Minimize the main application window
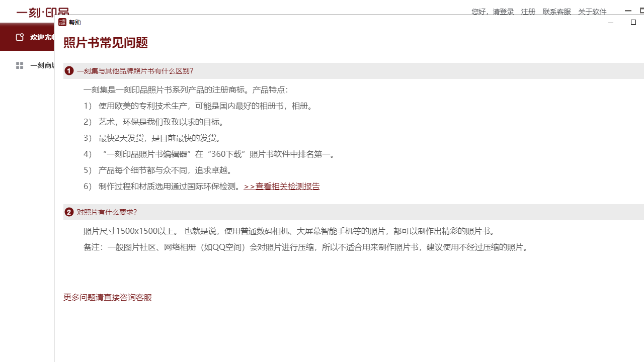This screenshot has height=362, width=644. point(627,10)
